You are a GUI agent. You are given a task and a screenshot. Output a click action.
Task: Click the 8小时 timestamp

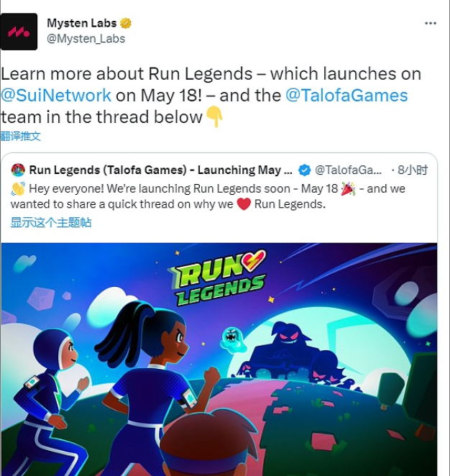tap(413, 170)
